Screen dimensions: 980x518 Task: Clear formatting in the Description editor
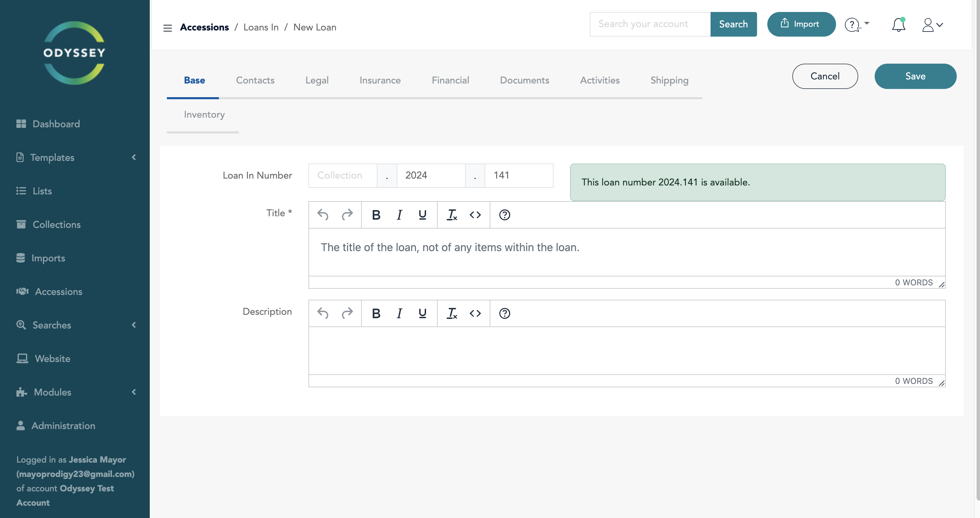click(452, 313)
